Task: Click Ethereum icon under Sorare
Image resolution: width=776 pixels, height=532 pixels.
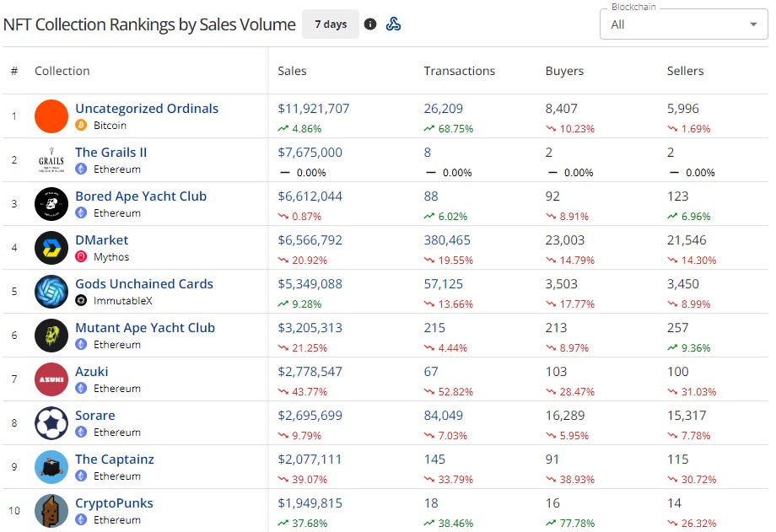Action: (81, 432)
